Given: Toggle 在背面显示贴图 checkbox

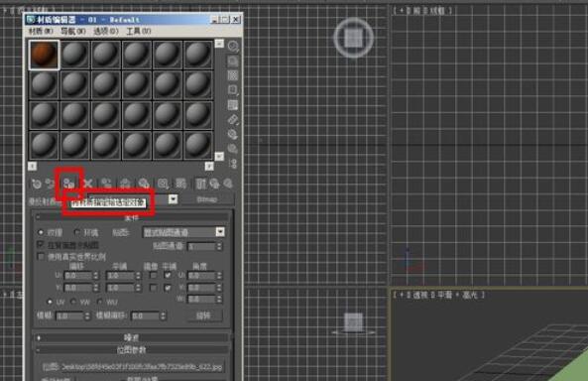Looking at the screenshot, I should click(x=41, y=245).
